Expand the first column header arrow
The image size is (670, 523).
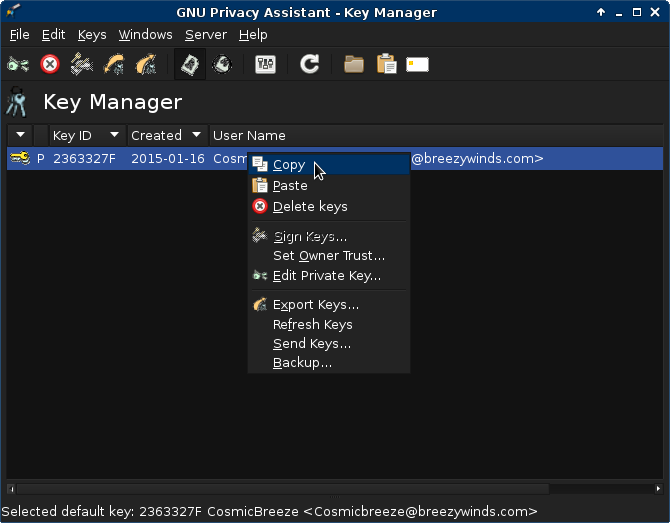coord(20,135)
